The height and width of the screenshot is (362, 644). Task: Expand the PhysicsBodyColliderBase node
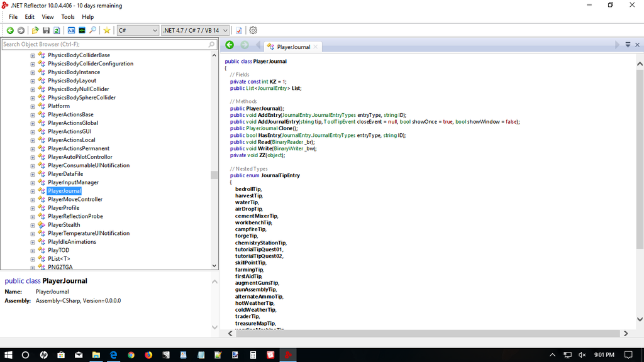tap(33, 55)
